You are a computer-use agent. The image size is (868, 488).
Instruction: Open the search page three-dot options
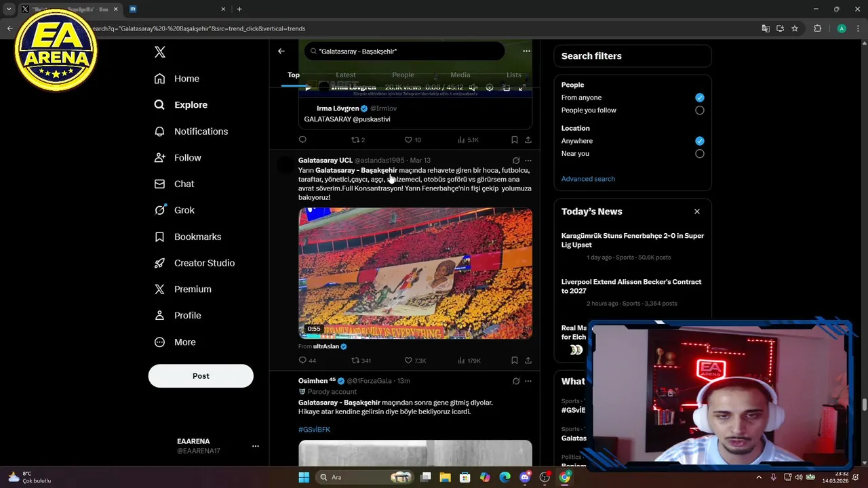(526, 51)
